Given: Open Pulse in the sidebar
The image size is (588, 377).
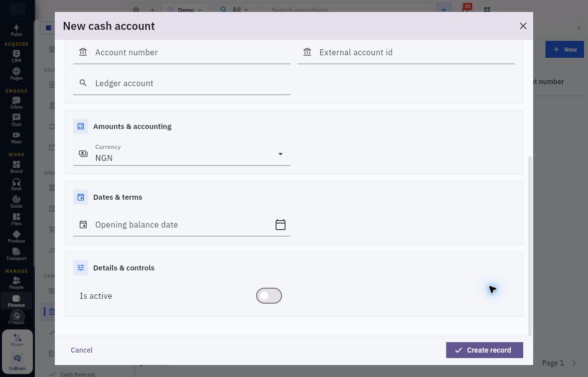Looking at the screenshot, I should (x=16, y=30).
